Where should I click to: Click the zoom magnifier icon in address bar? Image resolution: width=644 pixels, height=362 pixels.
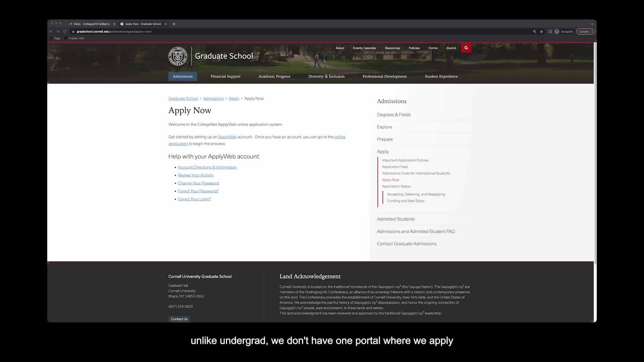[x=534, y=32]
